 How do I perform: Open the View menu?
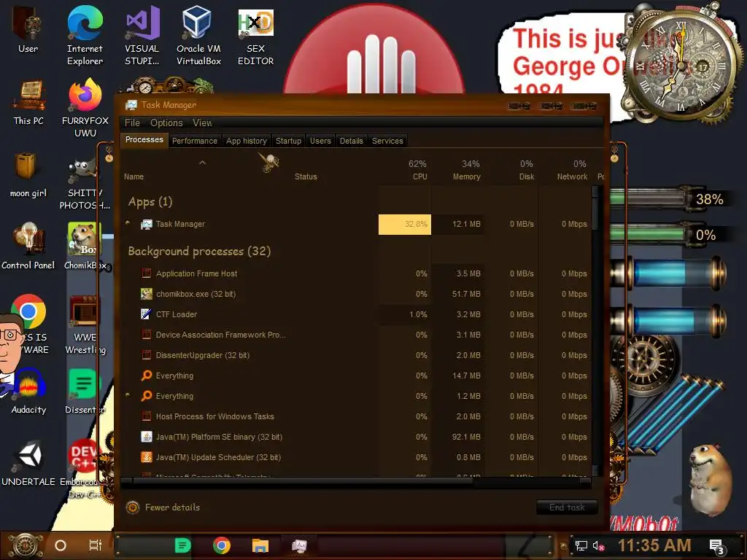point(202,122)
